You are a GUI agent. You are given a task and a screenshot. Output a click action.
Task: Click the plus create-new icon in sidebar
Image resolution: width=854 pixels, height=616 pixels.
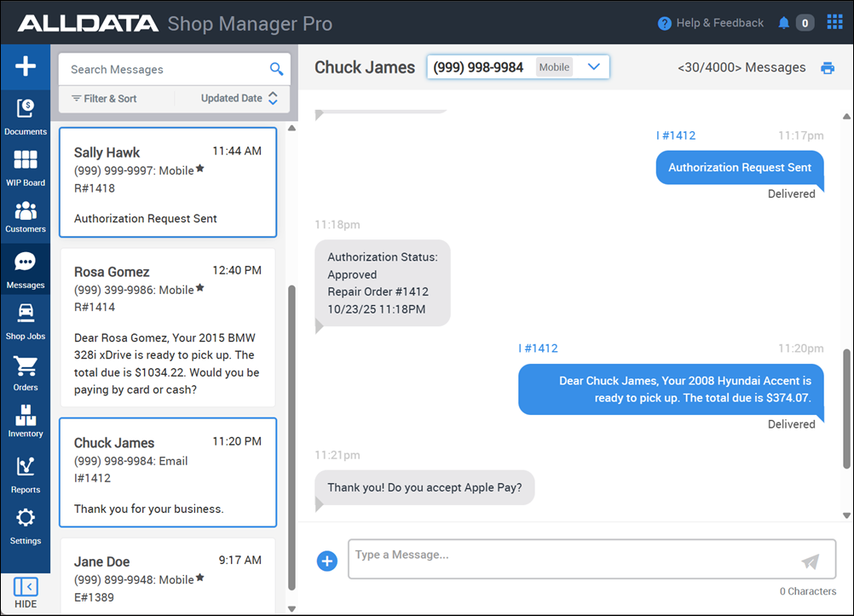(25, 66)
